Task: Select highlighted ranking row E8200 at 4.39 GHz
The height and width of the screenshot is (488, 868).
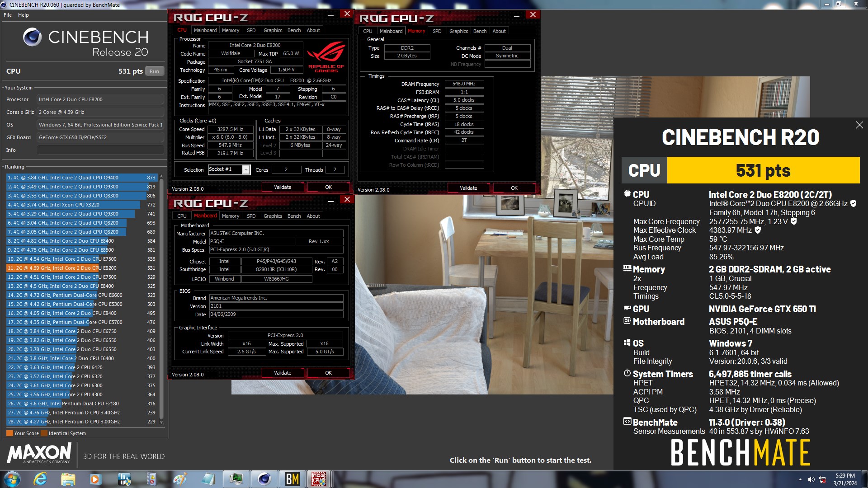Action: (81, 268)
